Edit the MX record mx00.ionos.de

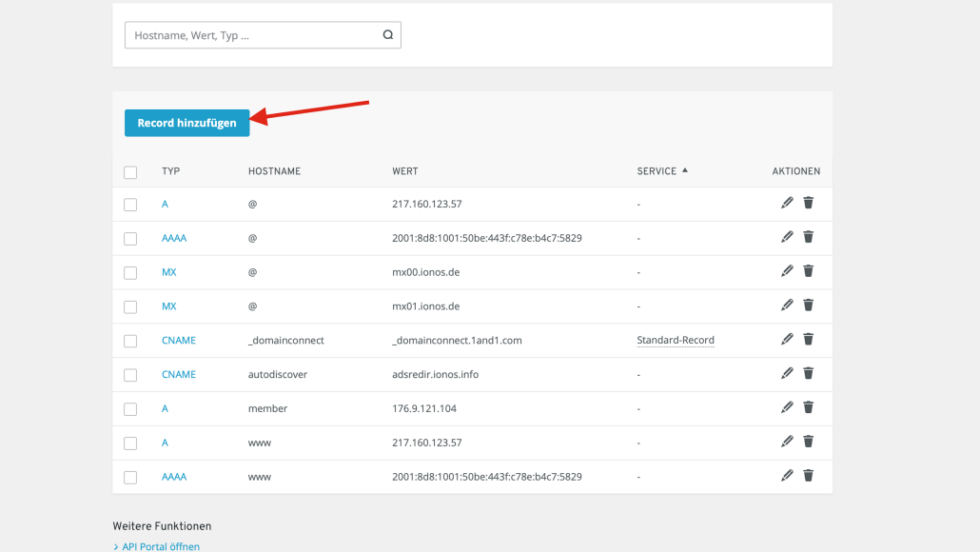point(787,271)
